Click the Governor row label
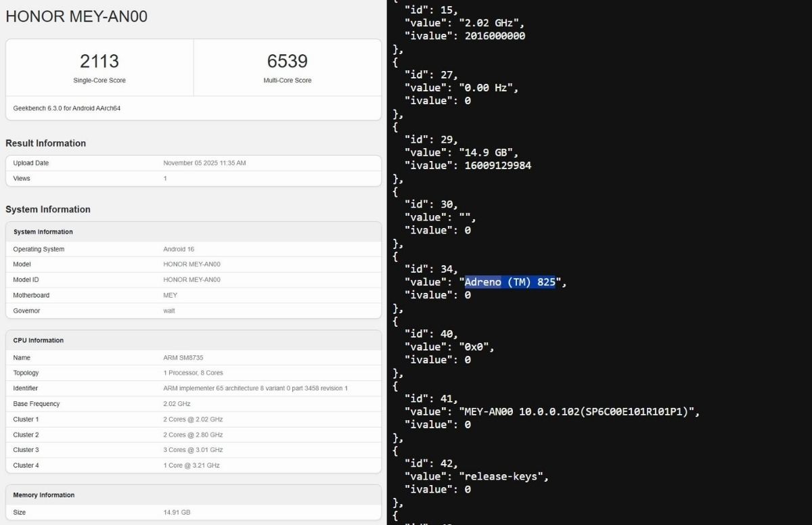The image size is (812, 525). coord(26,311)
